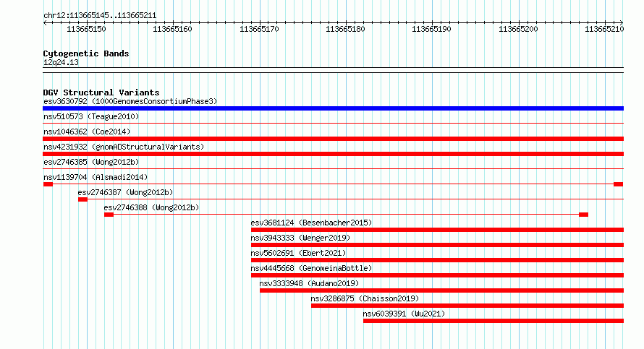Image resolution: width=644 pixels, height=349 pixels.
Task: Click the esv3630792 (1000GenomesConsortiumPhase3) label
Action: (130, 101)
